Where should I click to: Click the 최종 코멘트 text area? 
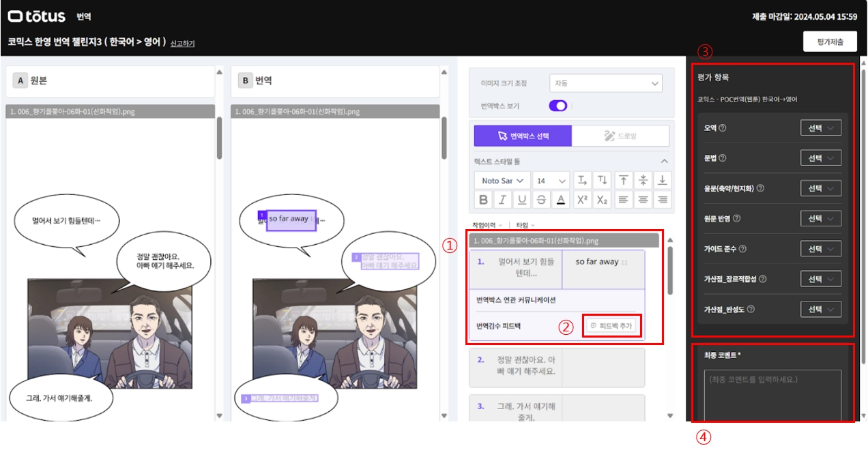click(772, 396)
